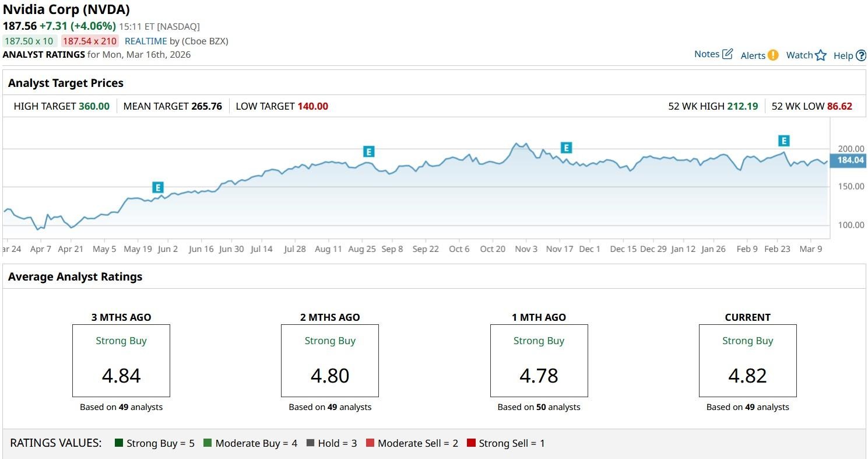
Task: Select the earnings marker near June 2
Action: pos(157,187)
